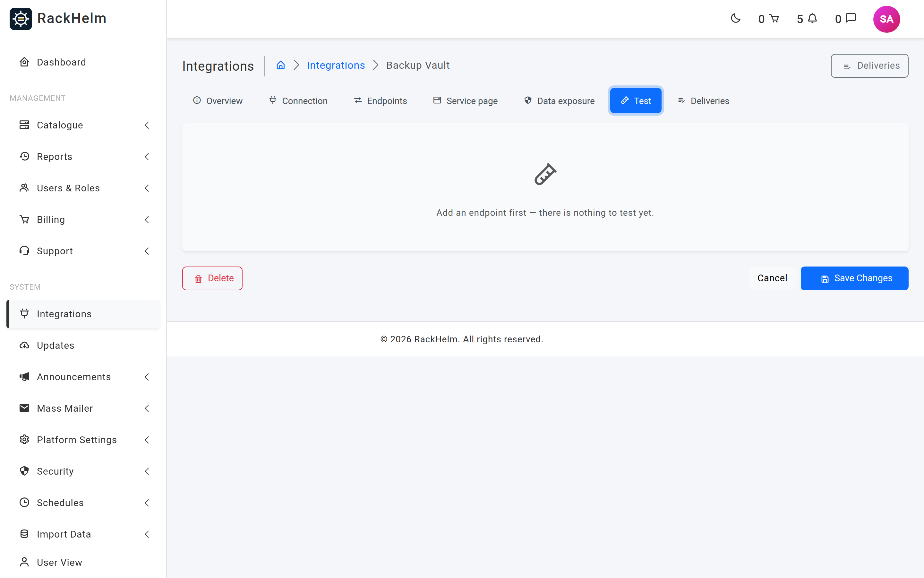Click the Mass Mailer envelope icon
924x578 pixels.
24,408
